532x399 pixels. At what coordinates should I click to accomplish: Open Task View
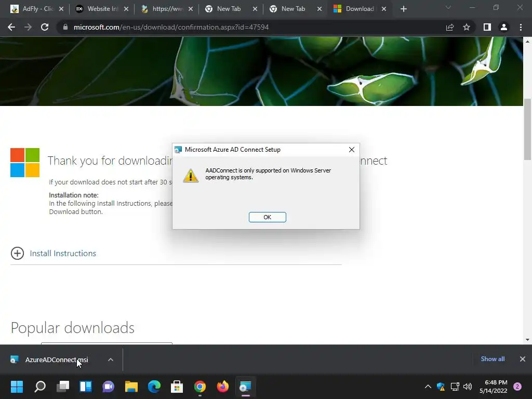(x=63, y=387)
